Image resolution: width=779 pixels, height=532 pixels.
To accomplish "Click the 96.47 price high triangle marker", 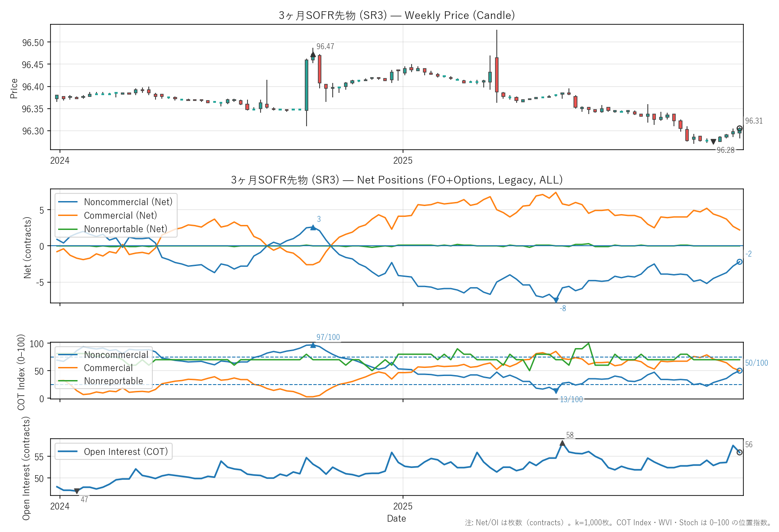I will click(x=313, y=55).
